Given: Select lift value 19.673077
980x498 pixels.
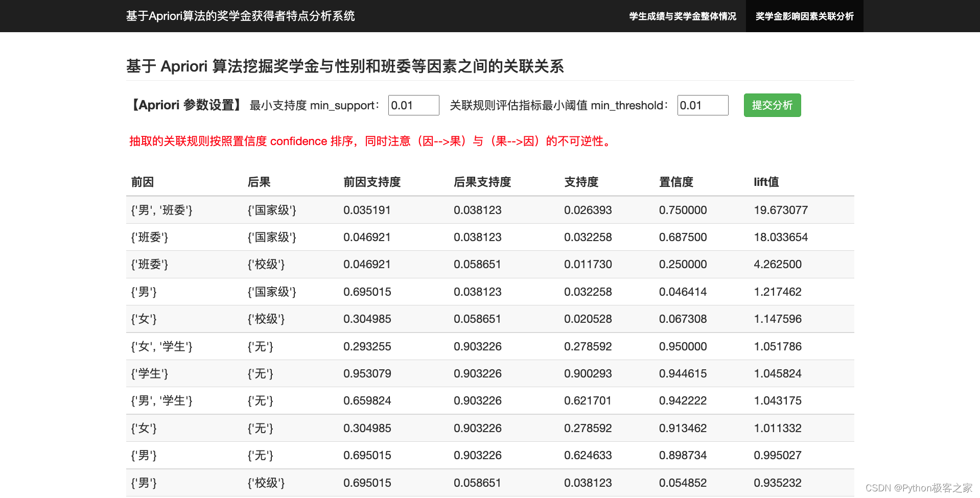Looking at the screenshot, I should [x=781, y=210].
